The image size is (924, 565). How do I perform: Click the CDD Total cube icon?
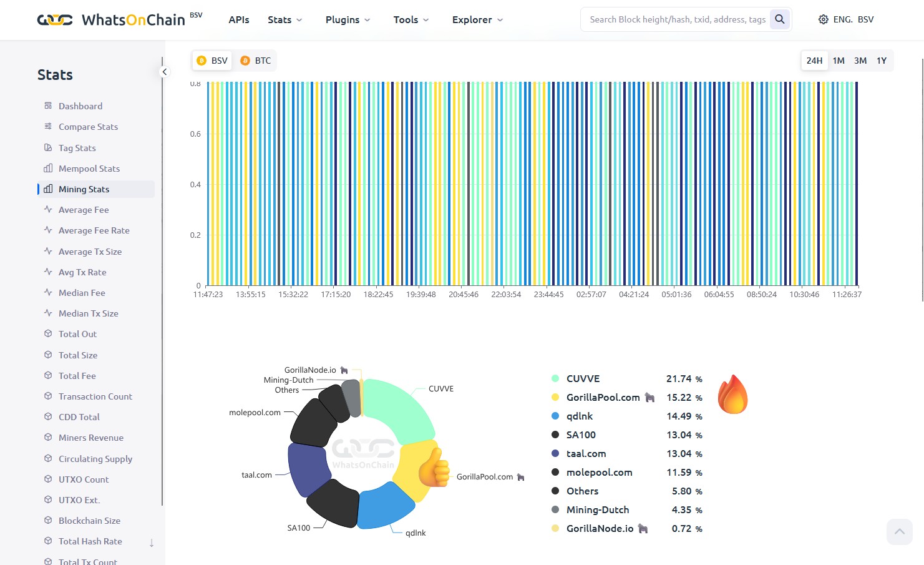point(48,417)
